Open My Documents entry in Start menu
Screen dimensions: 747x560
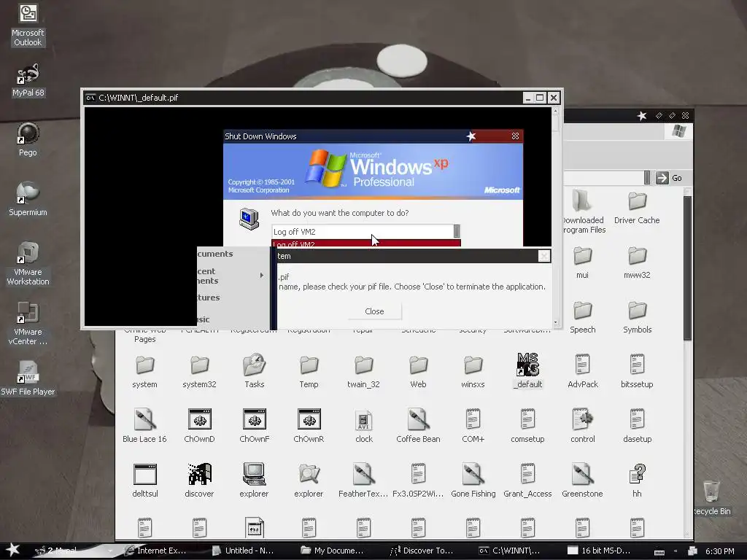233,254
